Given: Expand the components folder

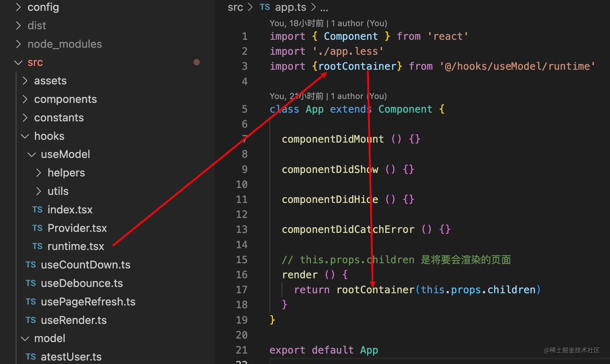Looking at the screenshot, I should click(25, 99).
